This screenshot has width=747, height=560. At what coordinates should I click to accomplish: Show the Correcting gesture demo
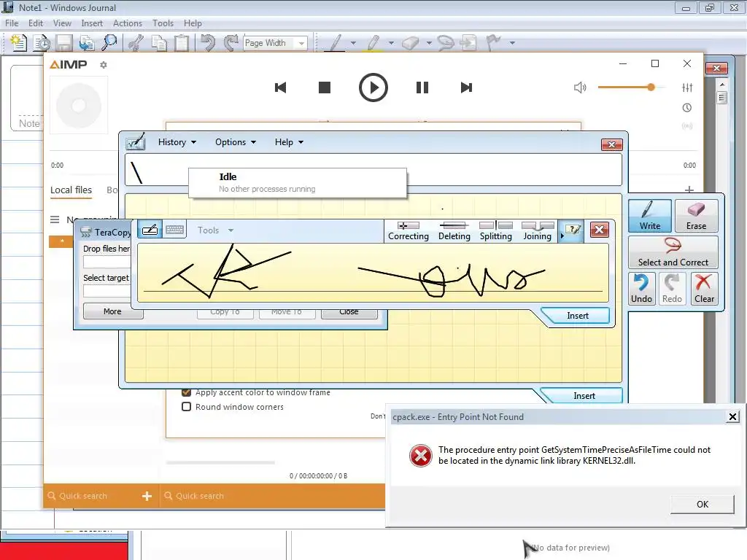[409, 230]
